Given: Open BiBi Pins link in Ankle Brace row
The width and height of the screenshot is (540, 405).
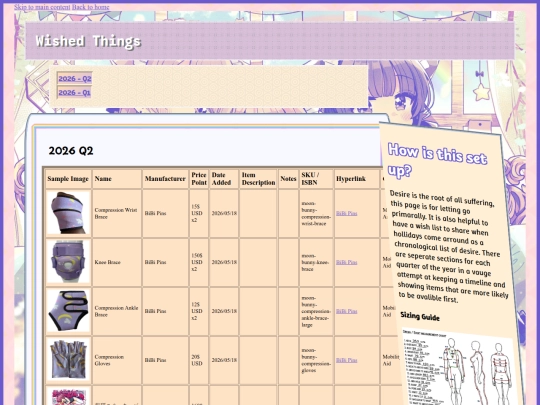Looking at the screenshot, I should 346,311.
